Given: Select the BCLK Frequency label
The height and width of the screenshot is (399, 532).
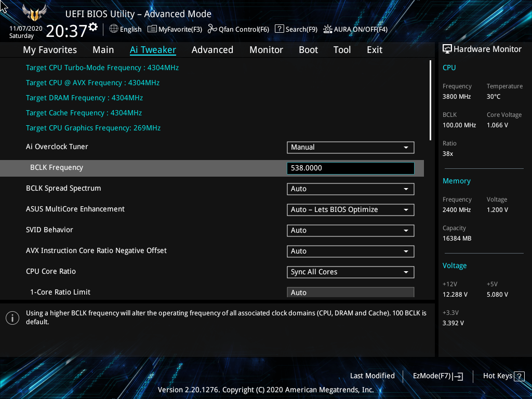Looking at the screenshot, I should tap(57, 168).
